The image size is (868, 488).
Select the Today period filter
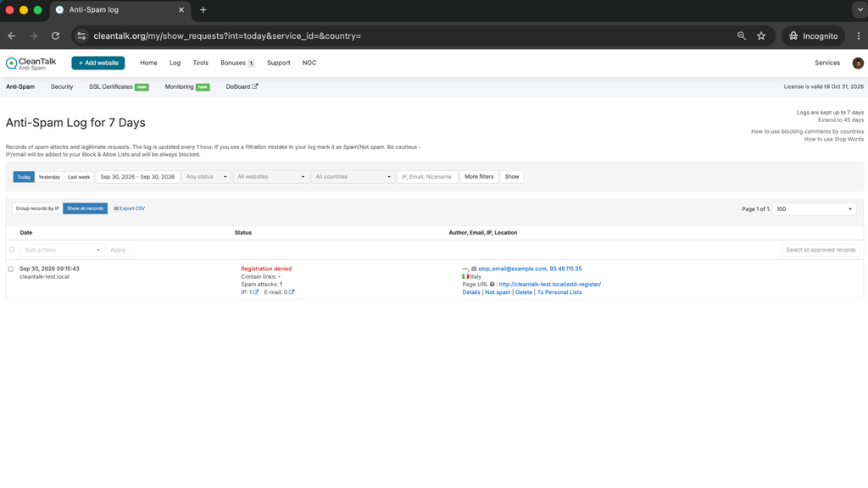tap(24, 177)
